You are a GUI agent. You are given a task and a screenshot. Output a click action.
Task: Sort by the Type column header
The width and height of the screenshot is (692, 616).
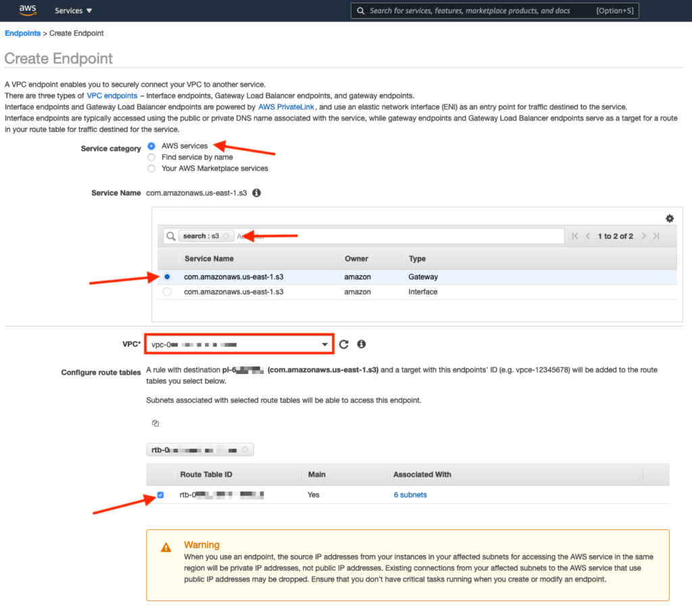point(417,259)
